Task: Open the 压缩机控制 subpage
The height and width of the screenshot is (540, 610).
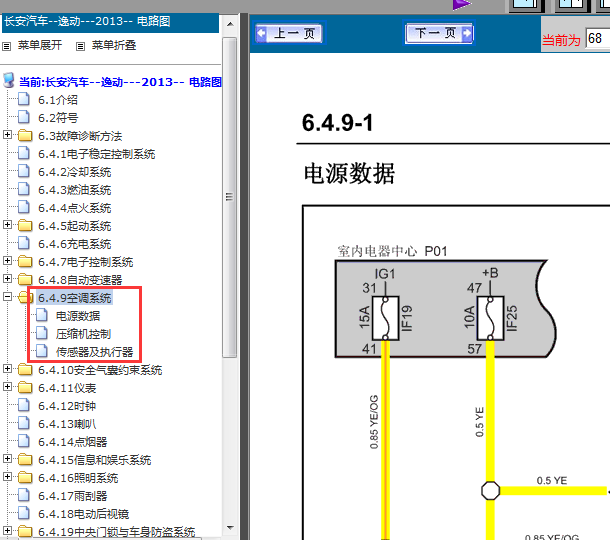Action: pos(83,334)
